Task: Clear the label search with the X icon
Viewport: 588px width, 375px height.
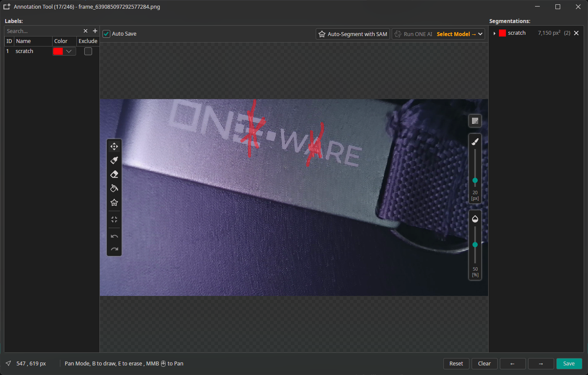Action: pyautogui.click(x=86, y=31)
